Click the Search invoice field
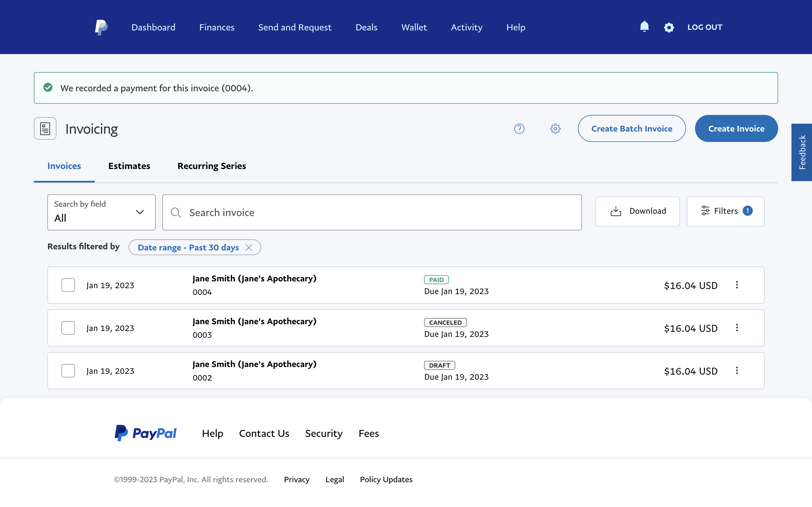Screen dimensions: 812x507 pyautogui.click(x=372, y=212)
